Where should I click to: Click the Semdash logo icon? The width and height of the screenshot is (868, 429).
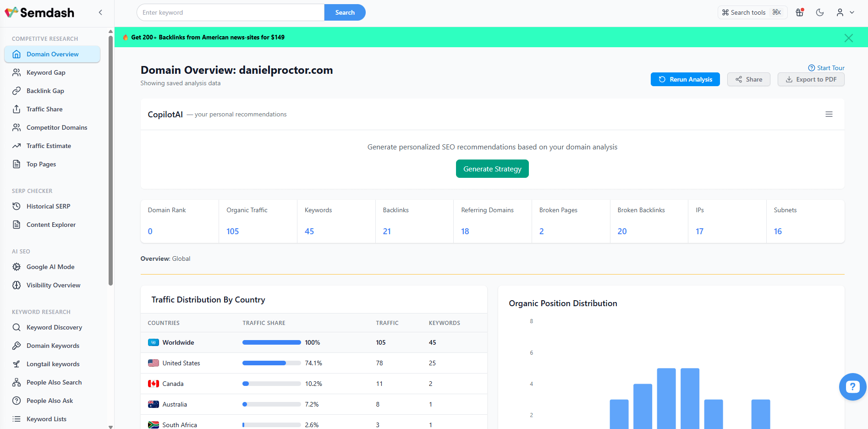[x=11, y=12]
